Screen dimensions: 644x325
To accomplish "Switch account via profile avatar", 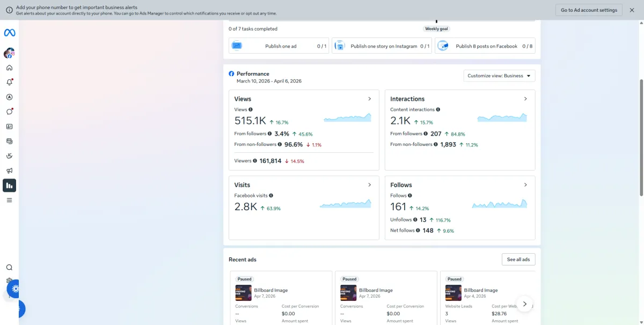I will [9, 53].
